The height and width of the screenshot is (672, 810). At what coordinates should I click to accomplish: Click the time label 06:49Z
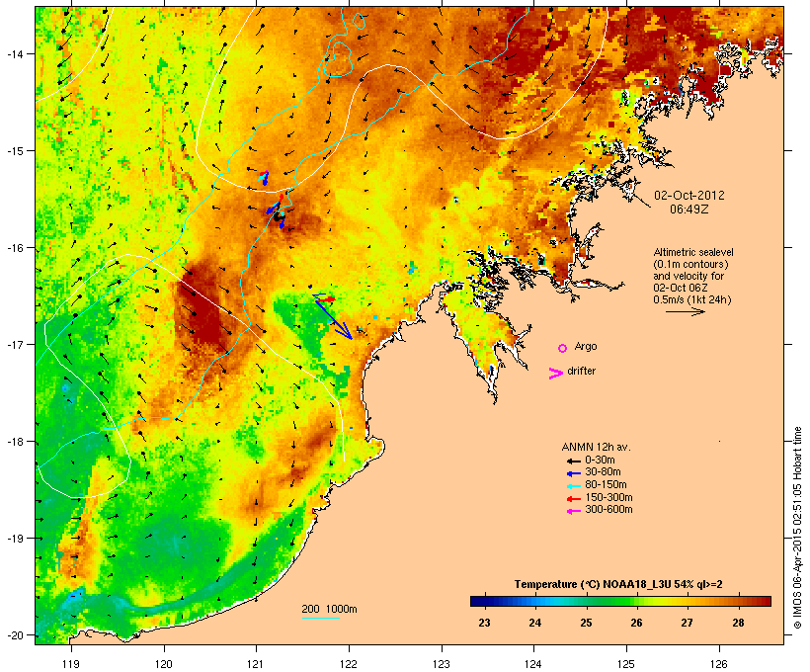(x=689, y=210)
